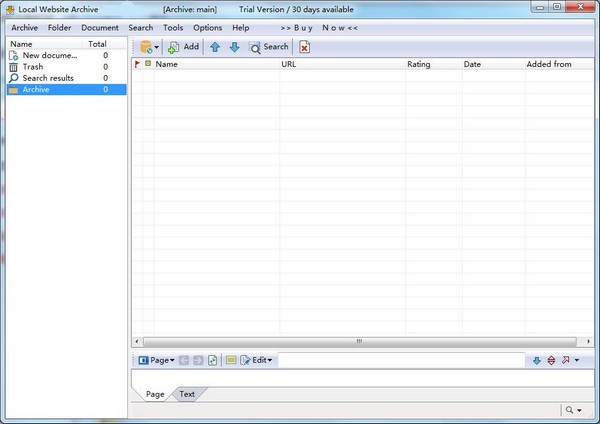
Task: Click the Search toolbar button
Action: [x=269, y=47]
